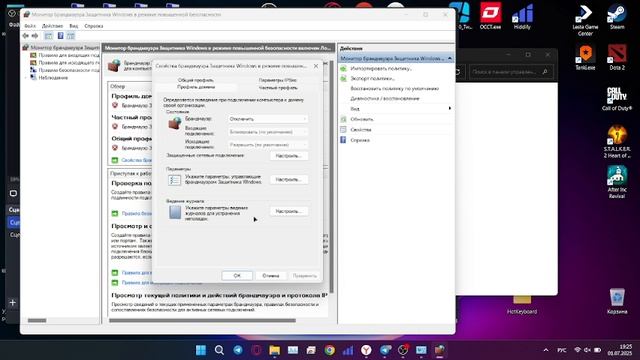Open the Call of Duty desktop shortcut
Viewport: 640px width, 360px height.
click(x=617, y=99)
